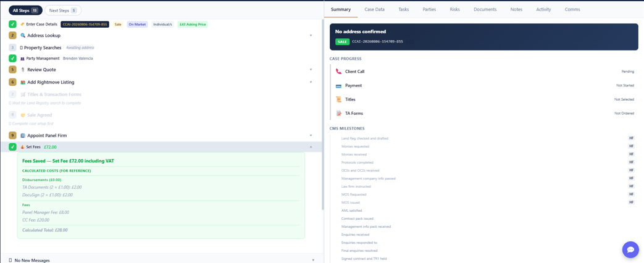Click the Address Lookup magnifier icon
Image resolution: width=644 pixels, height=263 pixels.
[x=23, y=36]
